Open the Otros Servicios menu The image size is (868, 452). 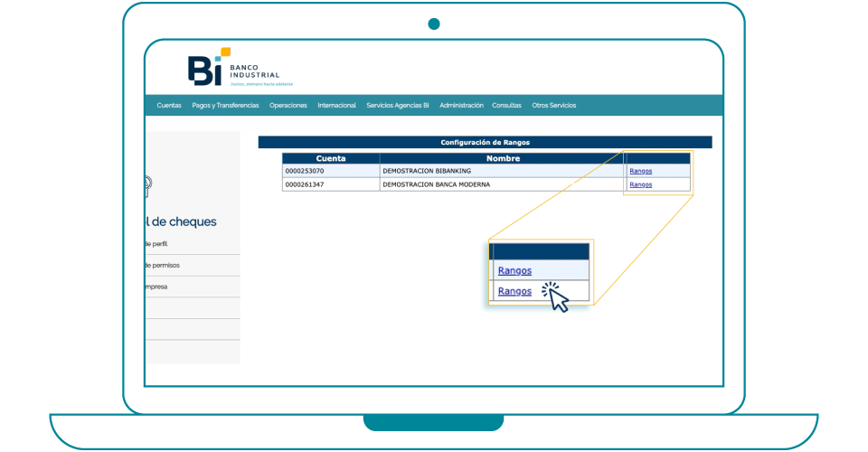pos(553,106)
